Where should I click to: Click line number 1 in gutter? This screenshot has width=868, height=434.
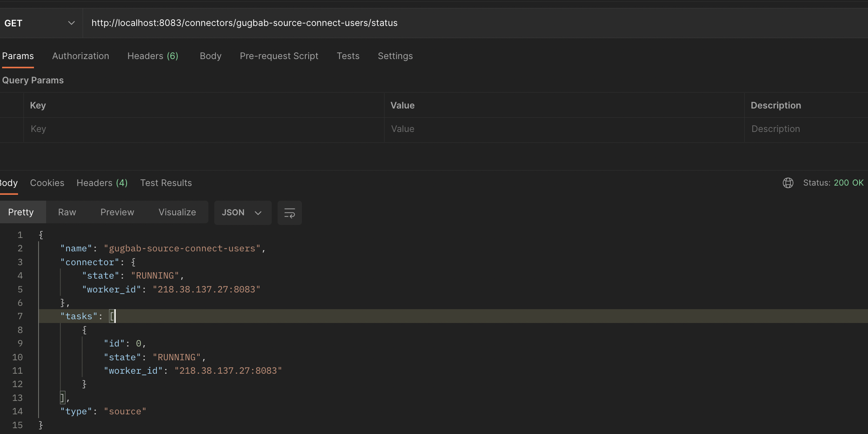coord(20,235)
